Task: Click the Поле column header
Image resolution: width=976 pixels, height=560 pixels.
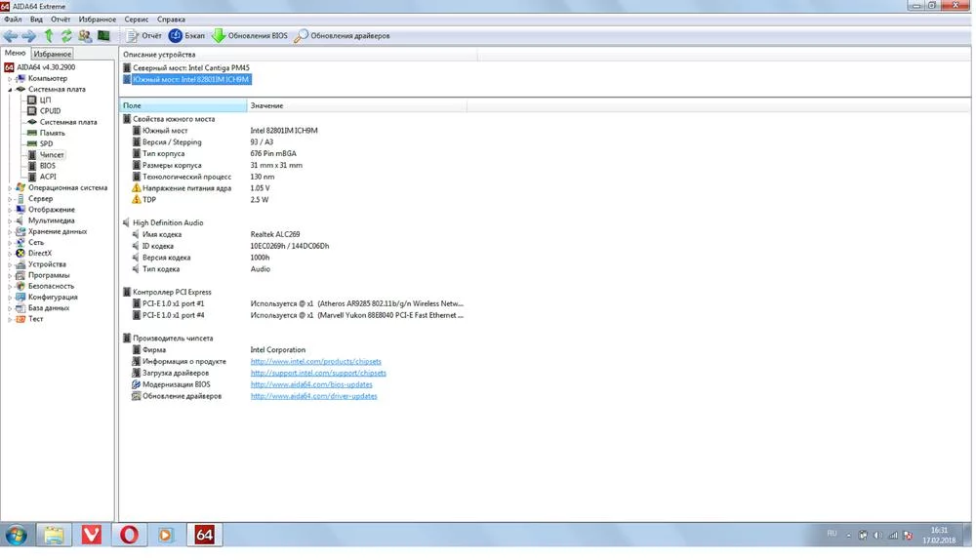Action: point(183,105)
